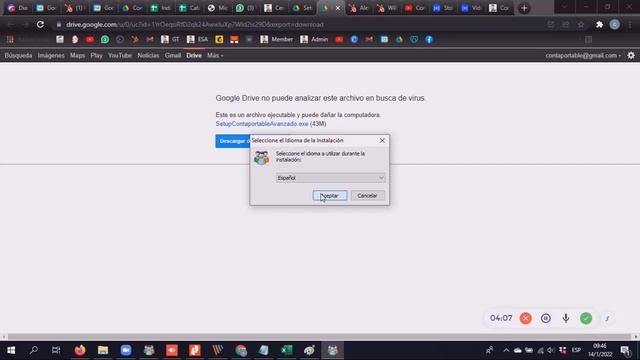This screenshot has width=640, height=360.
Task: Open the SetupContaportableAvanzado.exe link
Action: (x=262, y=124)
